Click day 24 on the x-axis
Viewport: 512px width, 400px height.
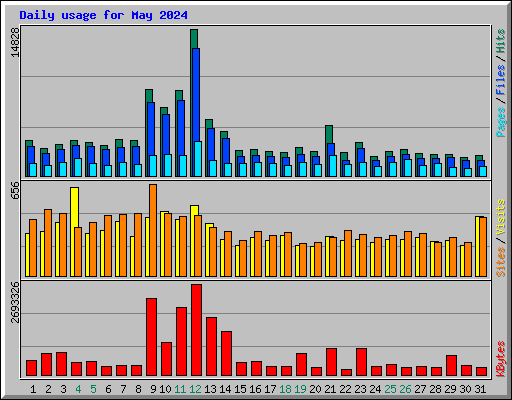point(375,389)
